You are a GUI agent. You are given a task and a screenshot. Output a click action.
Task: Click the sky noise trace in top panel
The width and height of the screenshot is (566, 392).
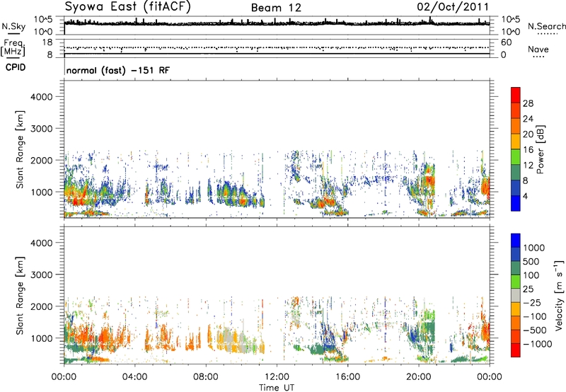[277, 23]
